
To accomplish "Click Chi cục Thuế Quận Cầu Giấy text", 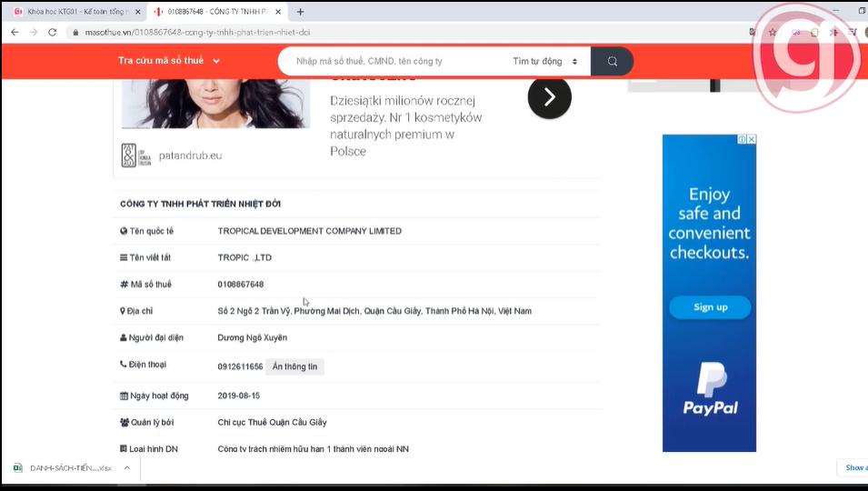I will pyautogui.click(x=273, y=423).
